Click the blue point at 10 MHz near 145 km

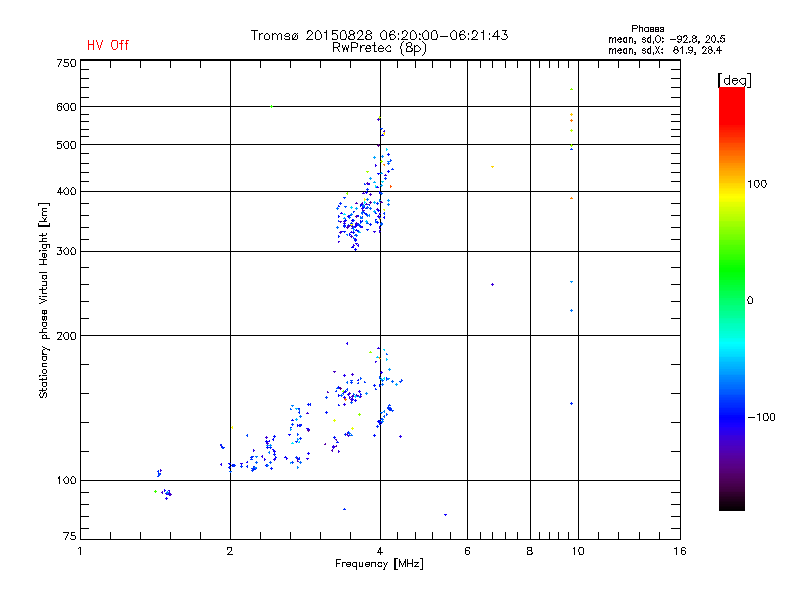pyautogui.click(x=571, y=404)
